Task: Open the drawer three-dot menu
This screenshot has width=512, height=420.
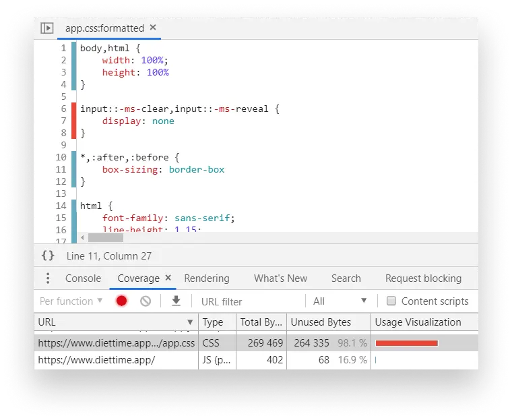Action: pos(48,278)
